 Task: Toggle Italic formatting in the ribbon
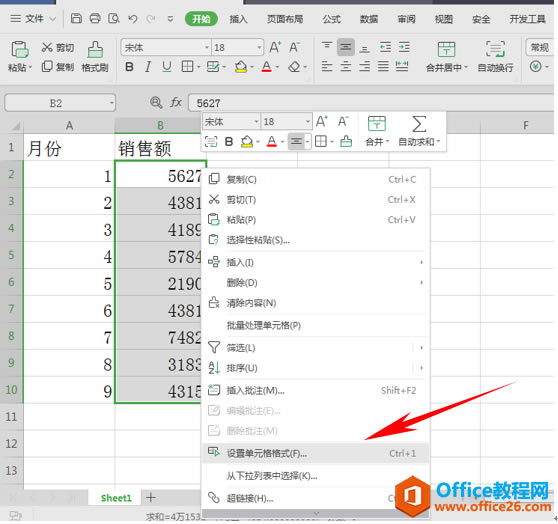click(x=148, y=67)
